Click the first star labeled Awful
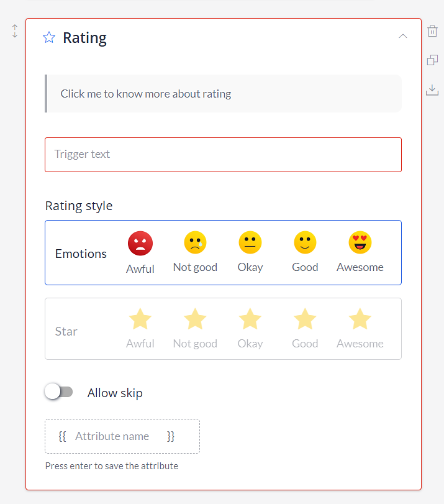 tap(140, 319)
